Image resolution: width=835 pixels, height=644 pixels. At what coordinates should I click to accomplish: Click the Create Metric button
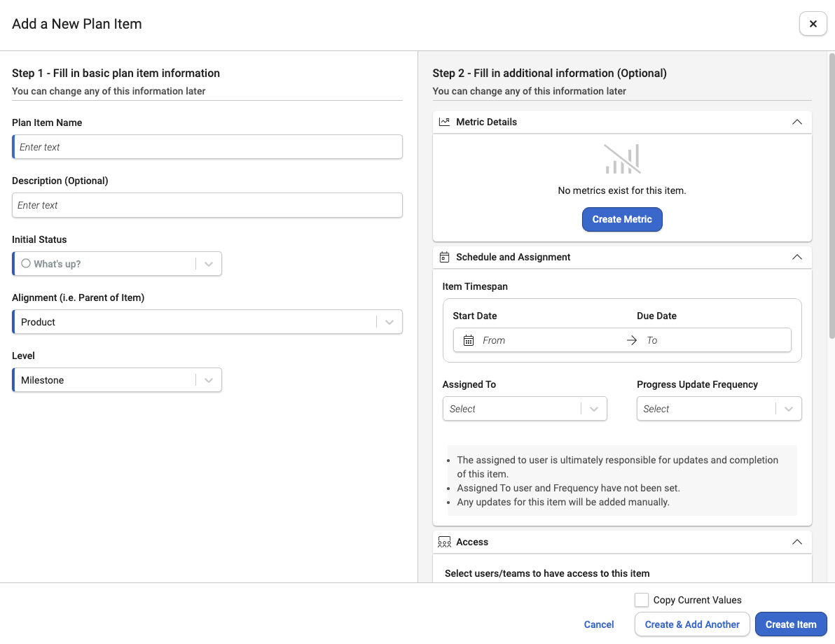622,219
